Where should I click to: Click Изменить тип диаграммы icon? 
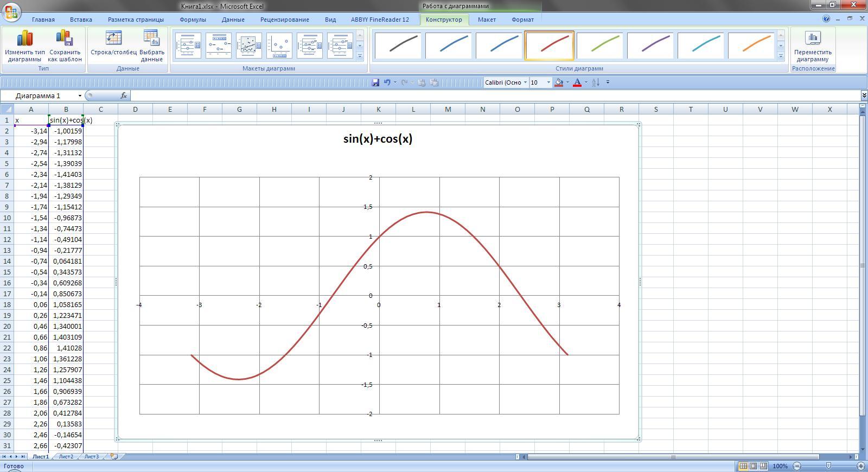[25, 38]
